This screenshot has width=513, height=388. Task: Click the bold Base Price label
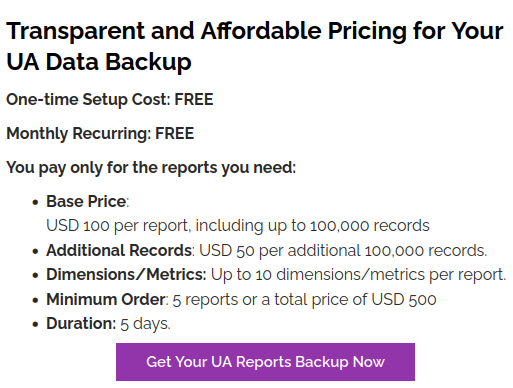pos(86,202)
